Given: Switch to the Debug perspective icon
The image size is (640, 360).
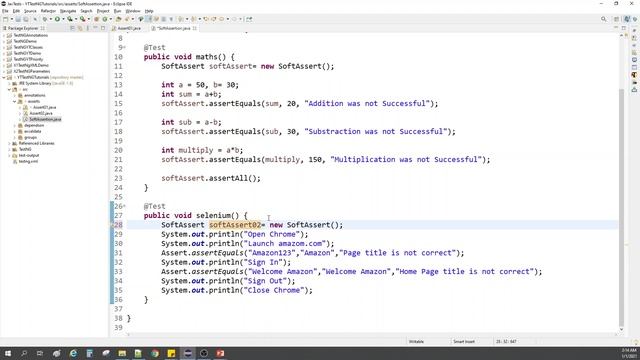Looking at the screenshot, I should [635, 19].
